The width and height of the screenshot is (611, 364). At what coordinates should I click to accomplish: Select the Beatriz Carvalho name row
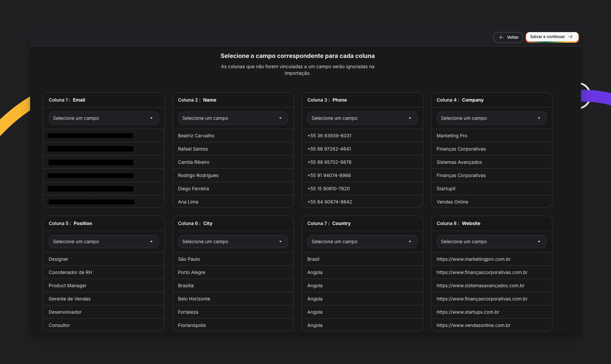pyautogui.click(x=196, y=136)
